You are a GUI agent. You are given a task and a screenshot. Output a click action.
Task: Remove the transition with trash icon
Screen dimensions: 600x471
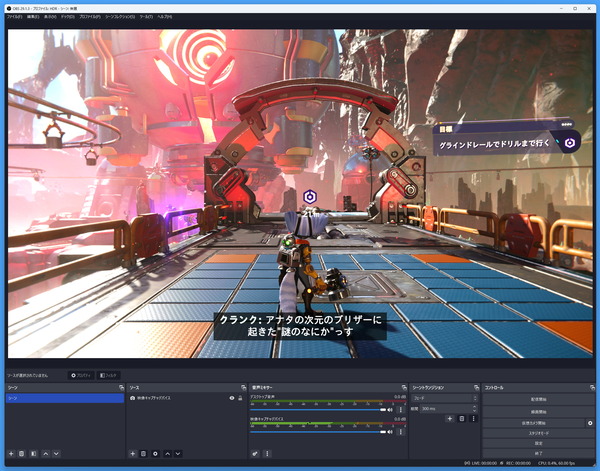coord(462,419)
